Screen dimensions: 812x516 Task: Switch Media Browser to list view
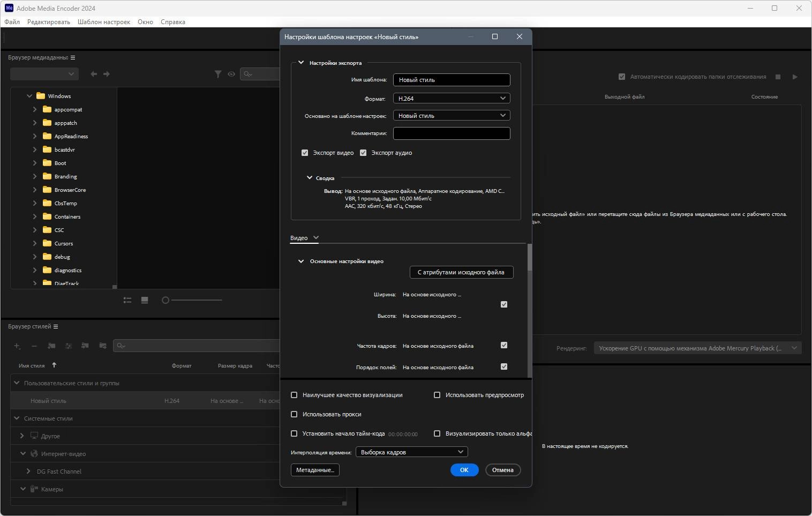(127, 300)
